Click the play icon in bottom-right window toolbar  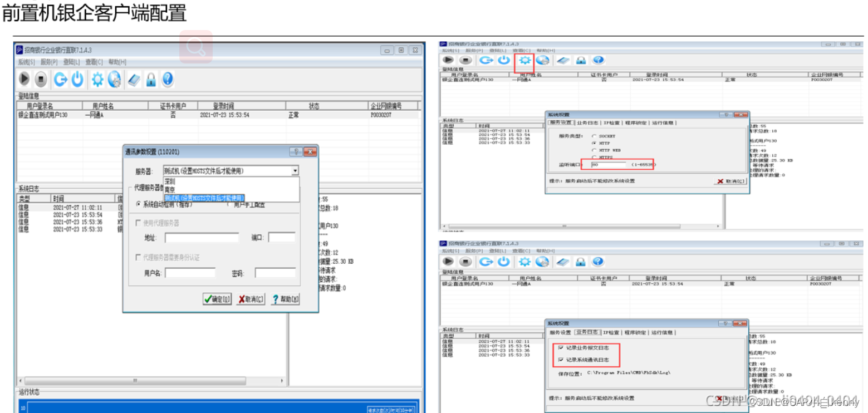point(449,261)
